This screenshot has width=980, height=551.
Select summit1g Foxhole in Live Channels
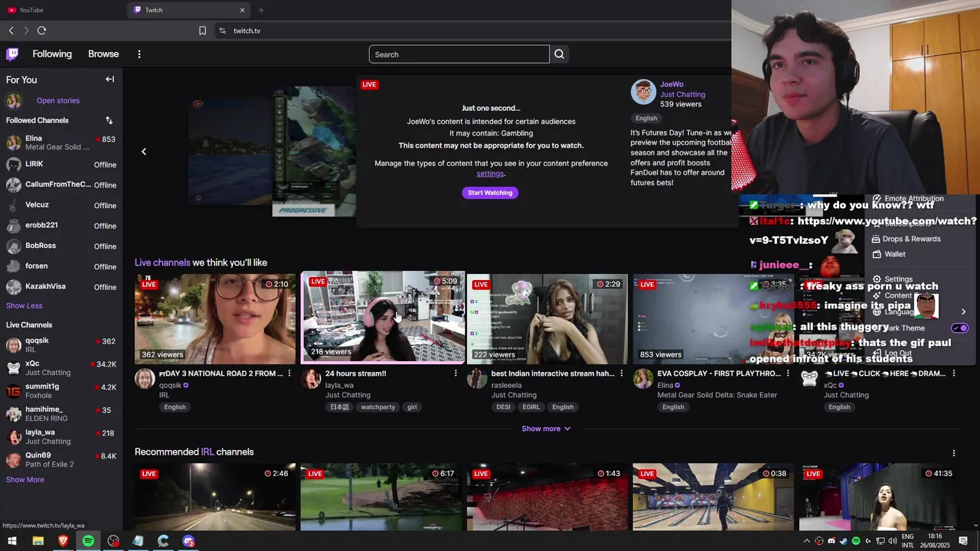point(61,391)
